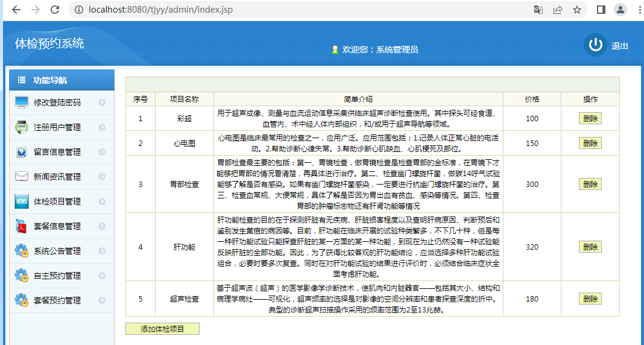Click the 自主预约管理 gear icon
The image size is (644, 345).
point(22,275)
